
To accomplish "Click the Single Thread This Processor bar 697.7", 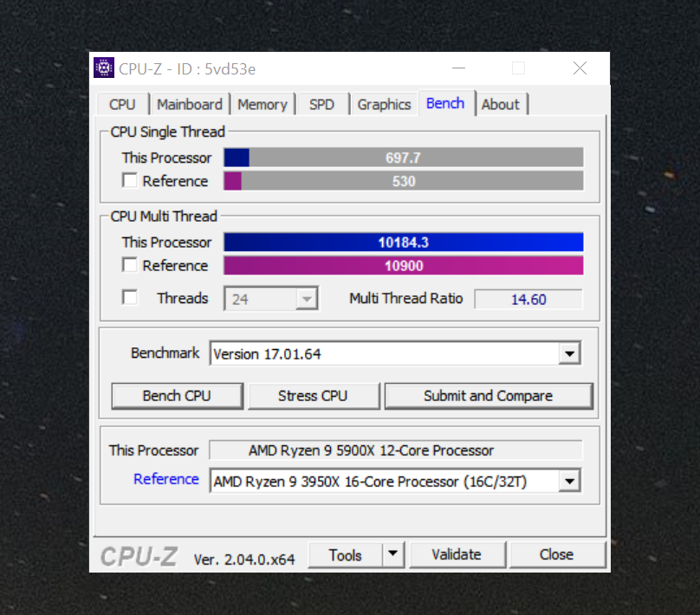I will point(404,158).
